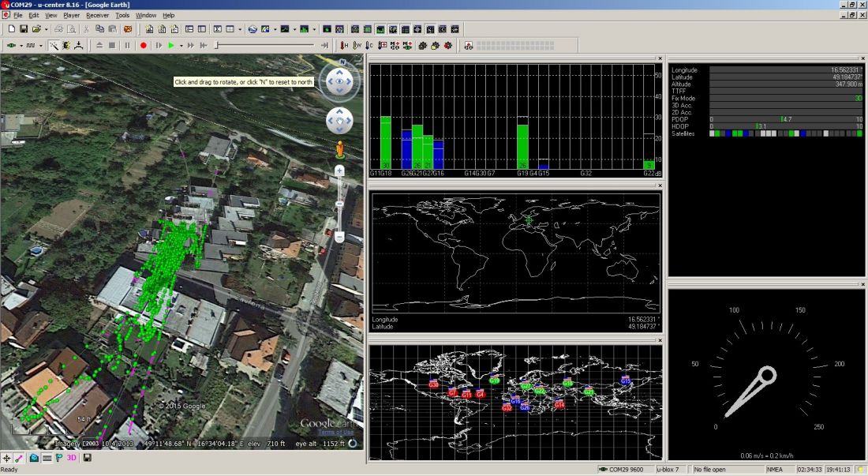Zoom out with Google Earth minus button

point(339,237)
